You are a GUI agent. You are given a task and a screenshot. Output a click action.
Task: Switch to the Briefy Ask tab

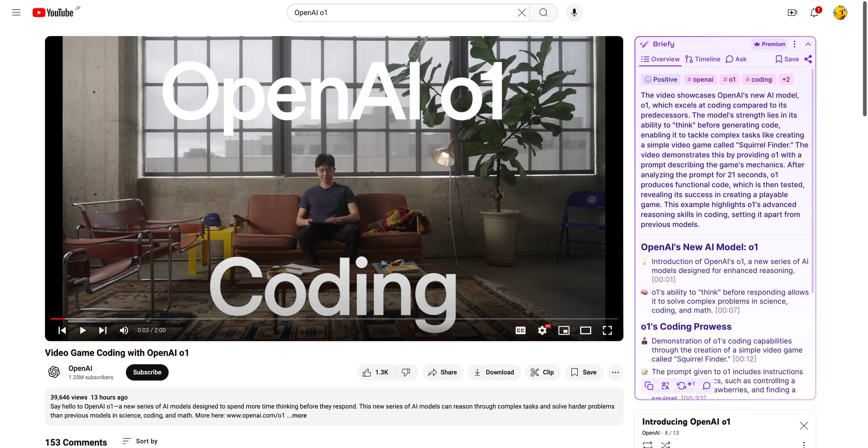[x=736, y=59]
